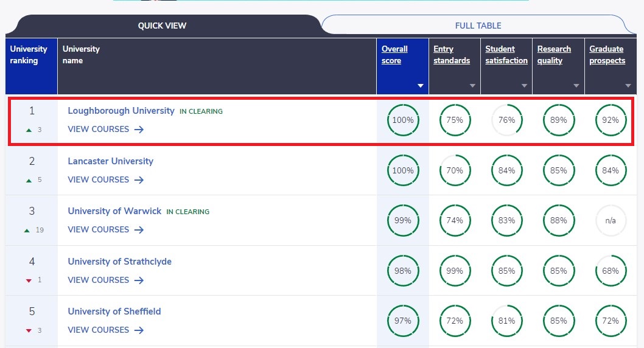View courses for University of Strathclyde
This screenshot has height=348, width=644.
tap(105, 280)
